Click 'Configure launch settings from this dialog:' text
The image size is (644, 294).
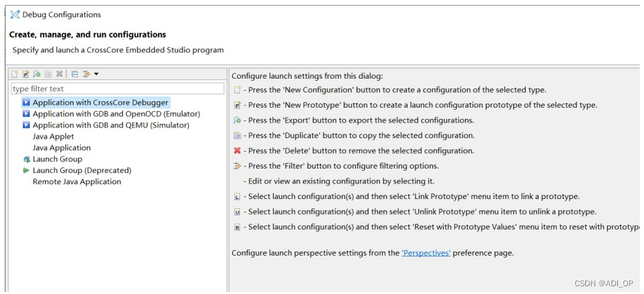click(307, 76)
